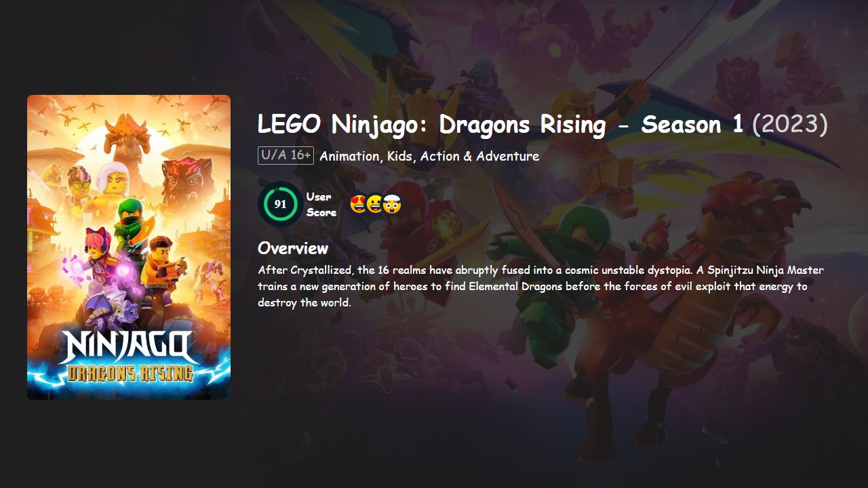
Task: Open the Season 1 poster thumbnail
Action: pos(129,246)
